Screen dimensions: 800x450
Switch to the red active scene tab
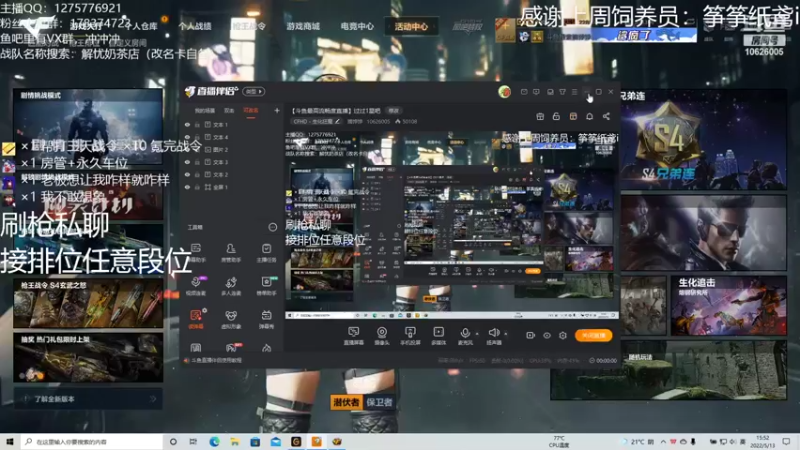(251, 110)
